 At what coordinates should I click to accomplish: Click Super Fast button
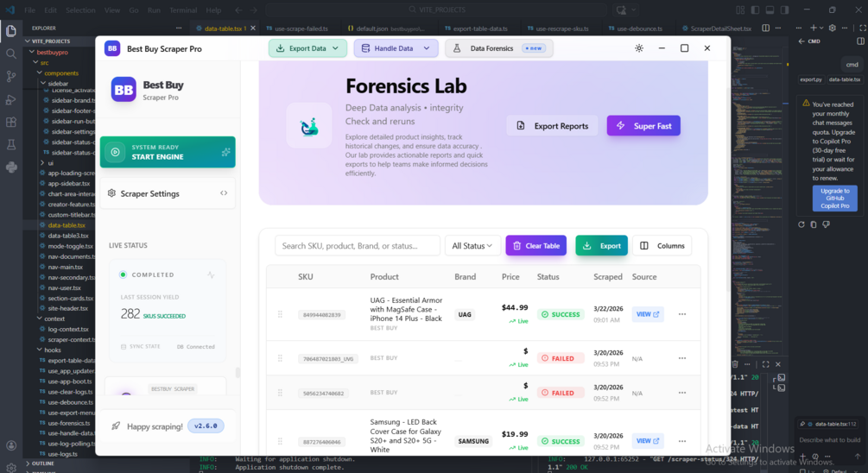[643, 125]
